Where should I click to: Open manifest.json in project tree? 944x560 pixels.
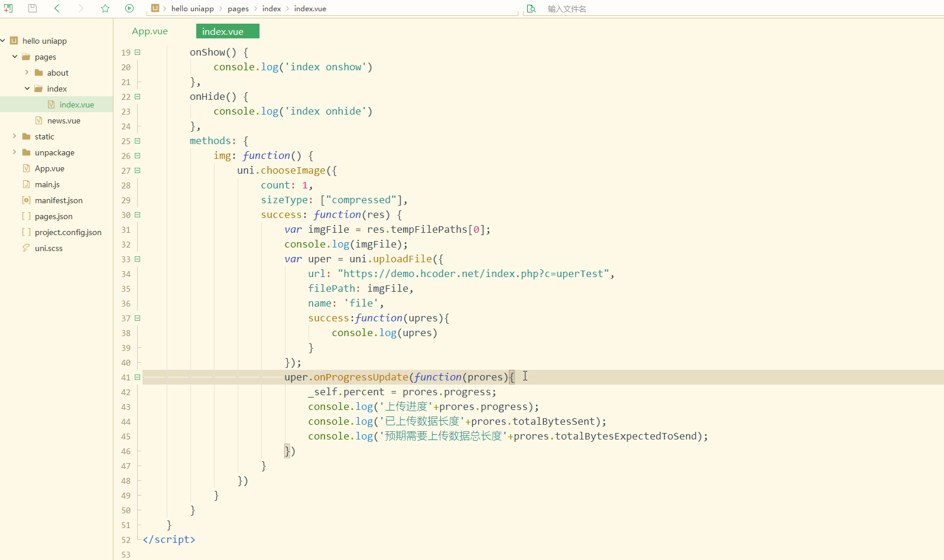click(x=59, y=200)
